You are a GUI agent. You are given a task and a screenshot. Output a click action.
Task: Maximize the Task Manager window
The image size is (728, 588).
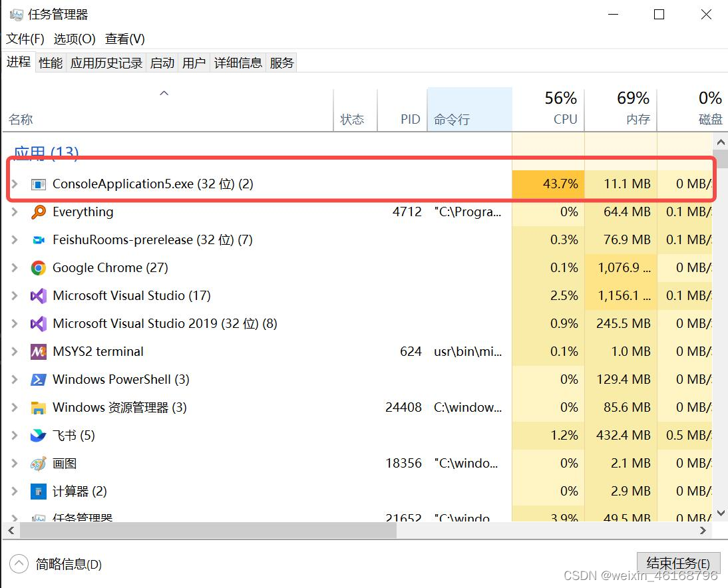pyautogui.click(x=659, y=15)
